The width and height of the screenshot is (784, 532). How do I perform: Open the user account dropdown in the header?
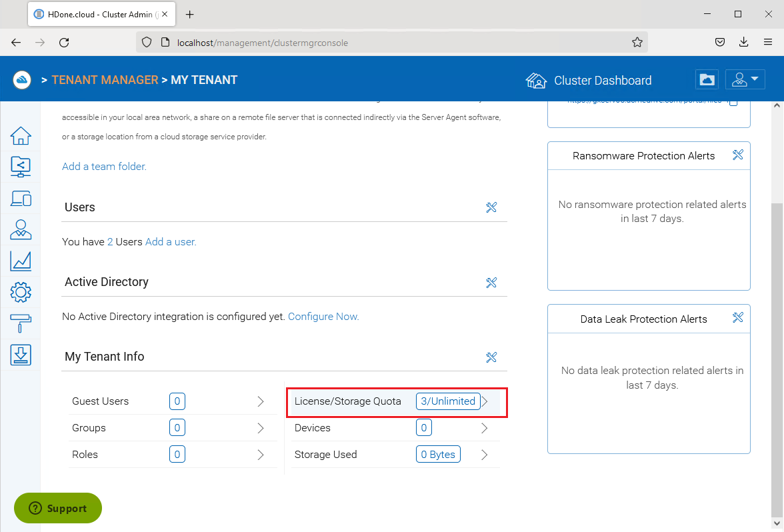[x=745, y=79]
